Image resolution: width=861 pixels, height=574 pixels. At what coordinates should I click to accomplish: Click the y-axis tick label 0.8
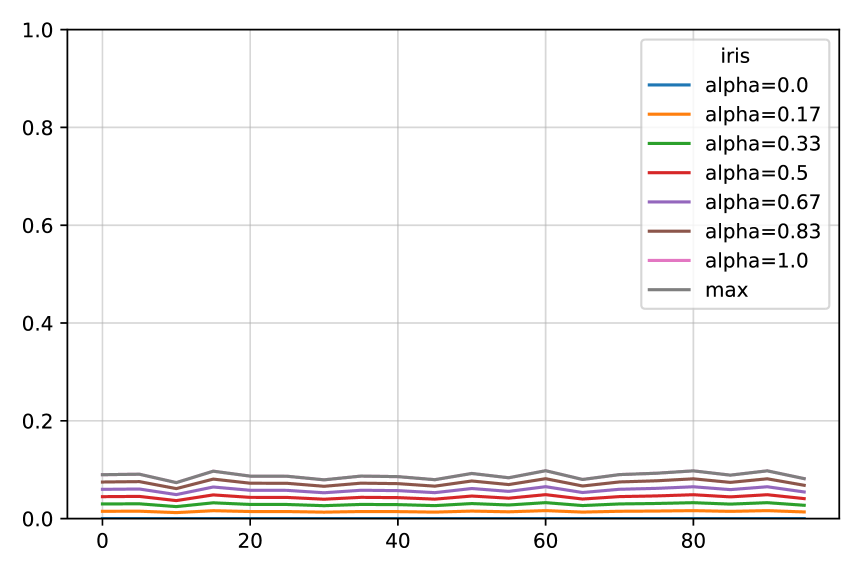point(37,128)
